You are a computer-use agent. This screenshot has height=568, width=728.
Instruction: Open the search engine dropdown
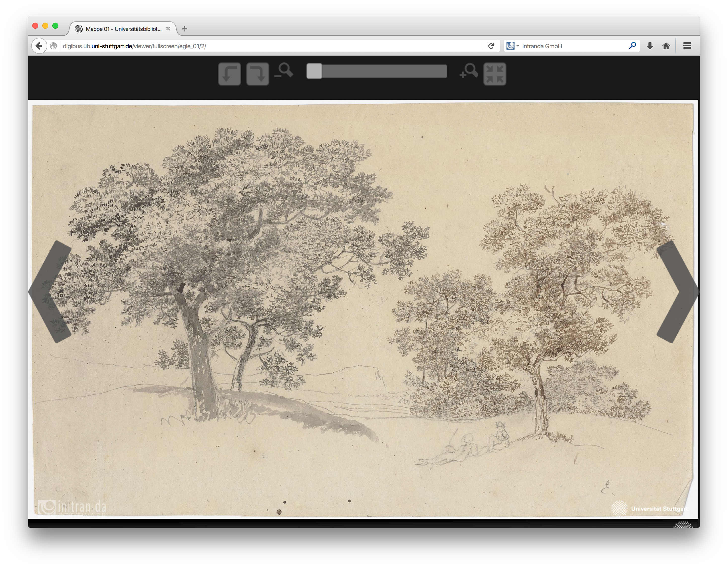[x=513, y=46]
